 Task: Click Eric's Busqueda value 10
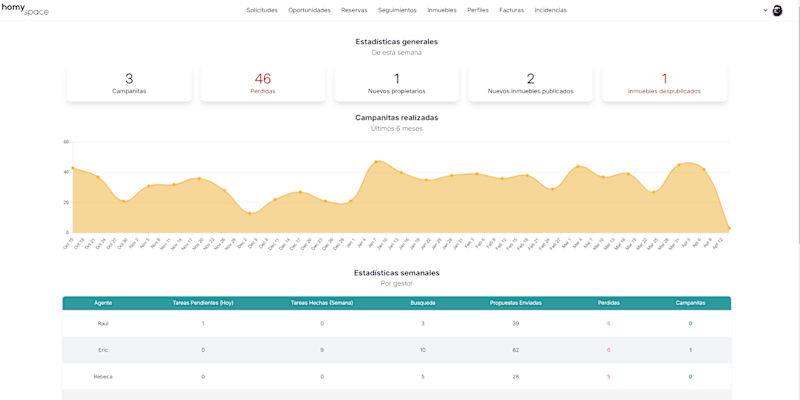coord(423,350)
